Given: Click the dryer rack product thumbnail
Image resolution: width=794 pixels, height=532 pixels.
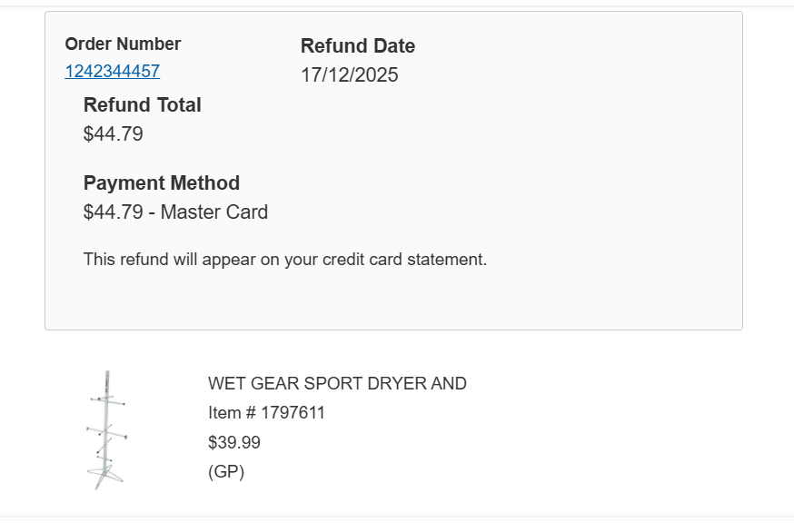Looking at the screenshot, I should [106, 429].
